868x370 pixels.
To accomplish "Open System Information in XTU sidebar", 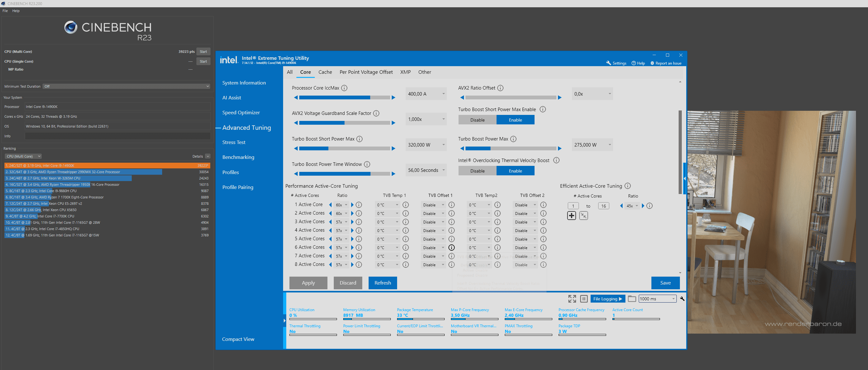I will (244, 83).
